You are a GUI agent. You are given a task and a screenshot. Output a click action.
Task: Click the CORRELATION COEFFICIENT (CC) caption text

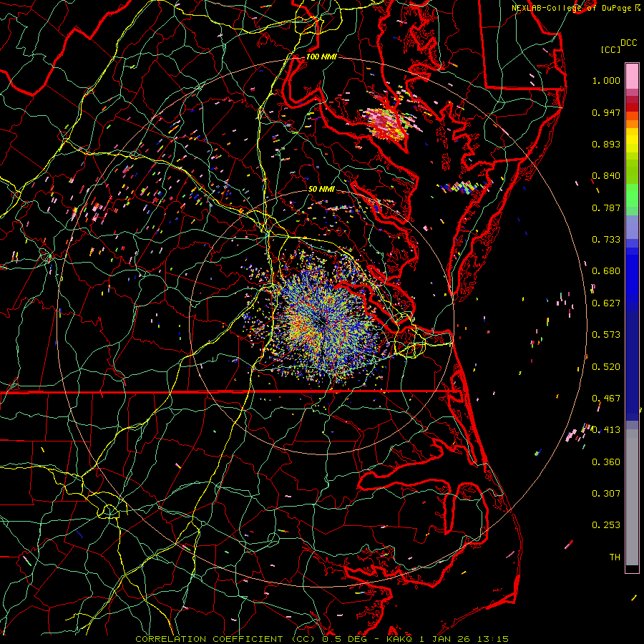pos(225,639)
